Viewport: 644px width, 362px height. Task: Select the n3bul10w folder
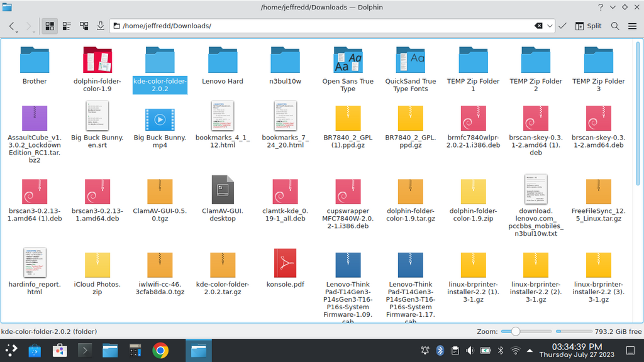(x=285, y=65)
